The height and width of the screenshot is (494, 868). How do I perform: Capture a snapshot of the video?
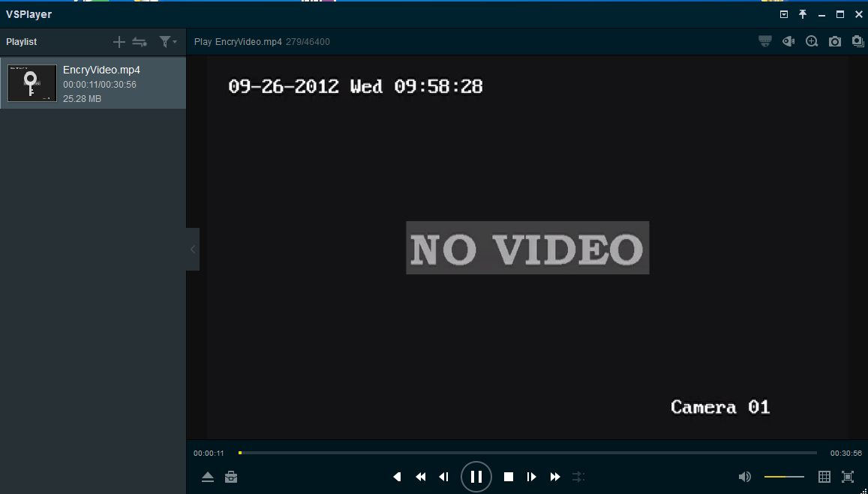[834, 41]
